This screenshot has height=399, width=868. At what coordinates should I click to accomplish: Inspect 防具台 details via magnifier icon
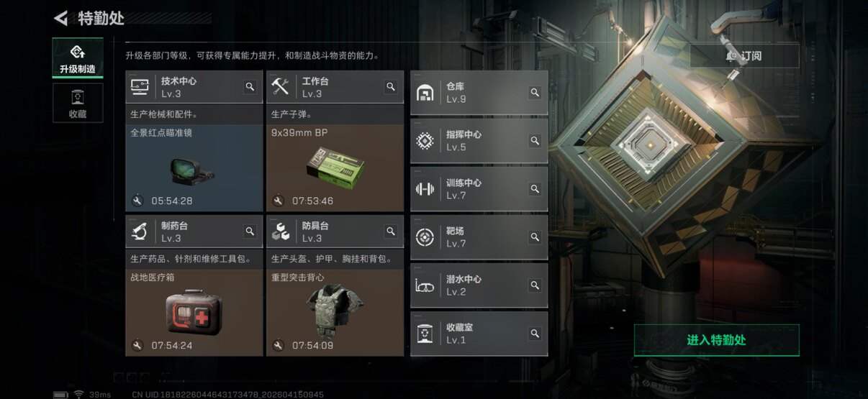click(391, 231)
